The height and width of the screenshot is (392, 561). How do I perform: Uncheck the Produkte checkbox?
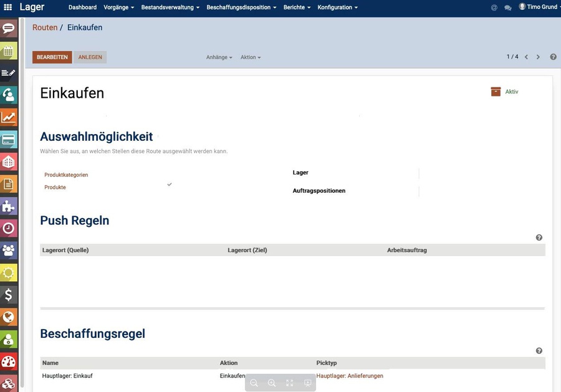click(169, 184)
